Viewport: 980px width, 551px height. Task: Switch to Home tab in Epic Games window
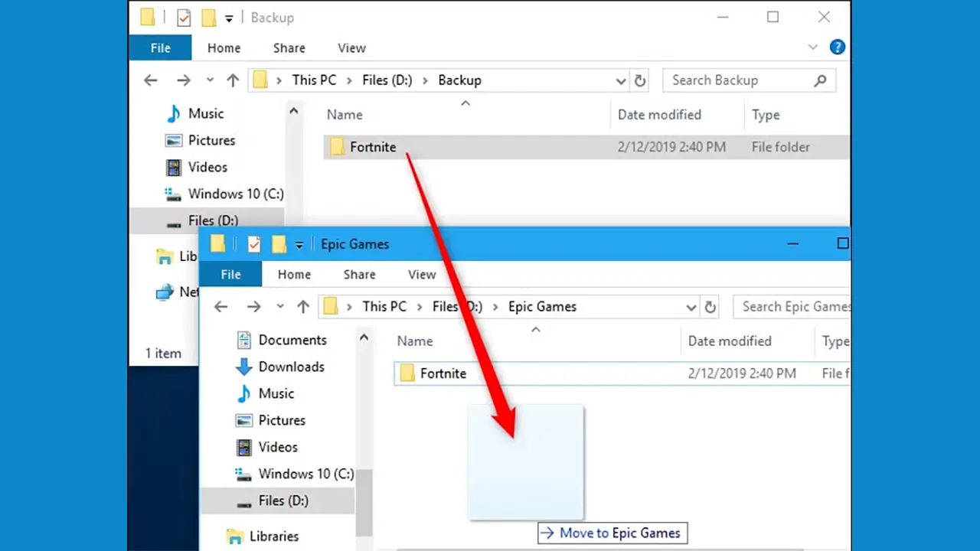click(294, 274)
